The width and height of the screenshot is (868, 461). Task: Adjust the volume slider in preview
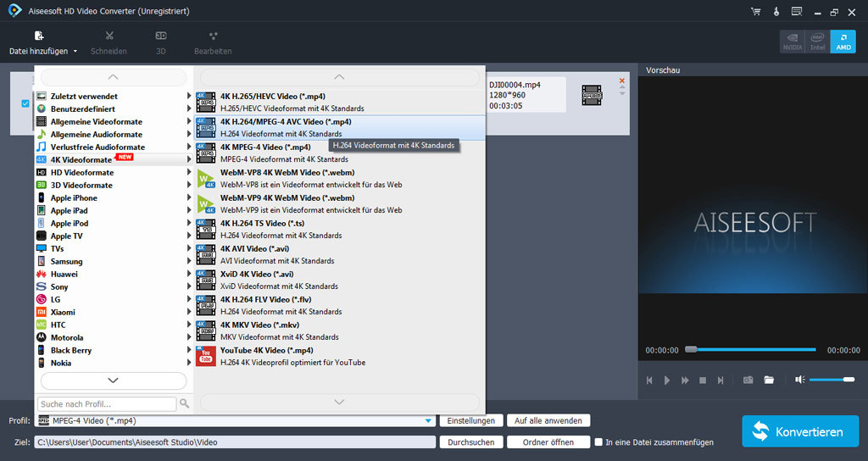(832, 380)
